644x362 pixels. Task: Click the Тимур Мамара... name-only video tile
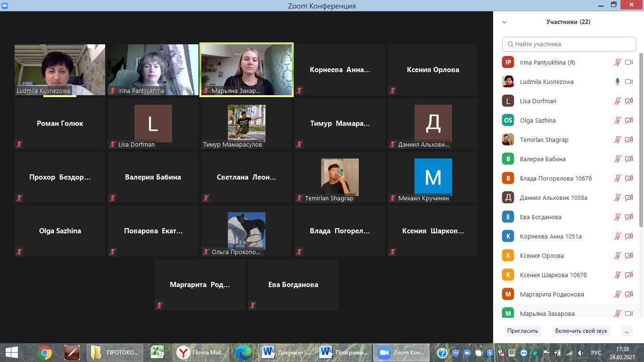tap(340, 123)
